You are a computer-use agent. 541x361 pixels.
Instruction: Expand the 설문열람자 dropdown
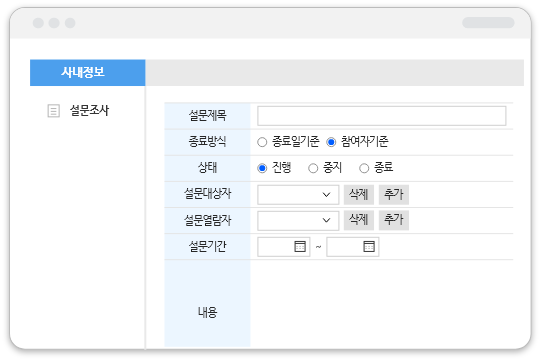298,220
